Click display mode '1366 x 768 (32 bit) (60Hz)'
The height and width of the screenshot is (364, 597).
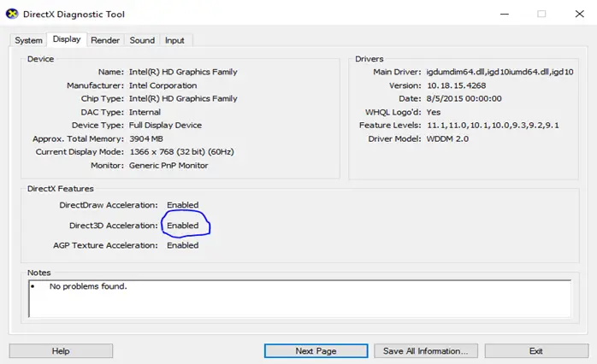[x=182, y=152]
